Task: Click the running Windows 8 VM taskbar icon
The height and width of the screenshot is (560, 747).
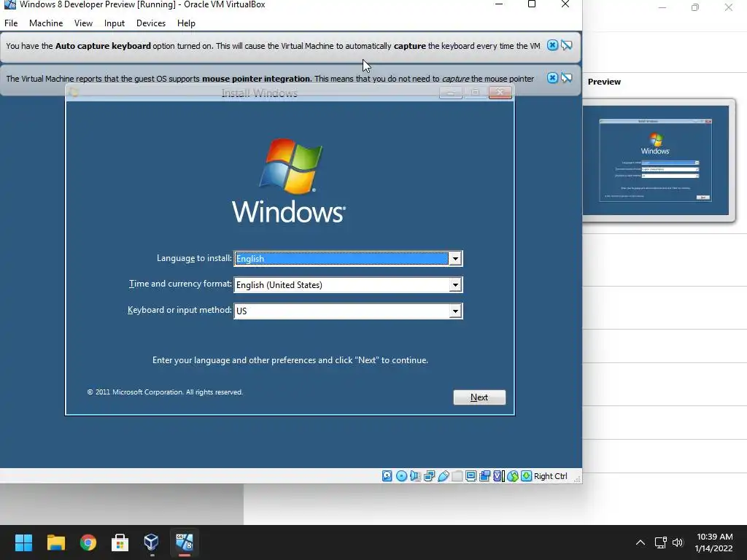Action: (x=184, y=542)
